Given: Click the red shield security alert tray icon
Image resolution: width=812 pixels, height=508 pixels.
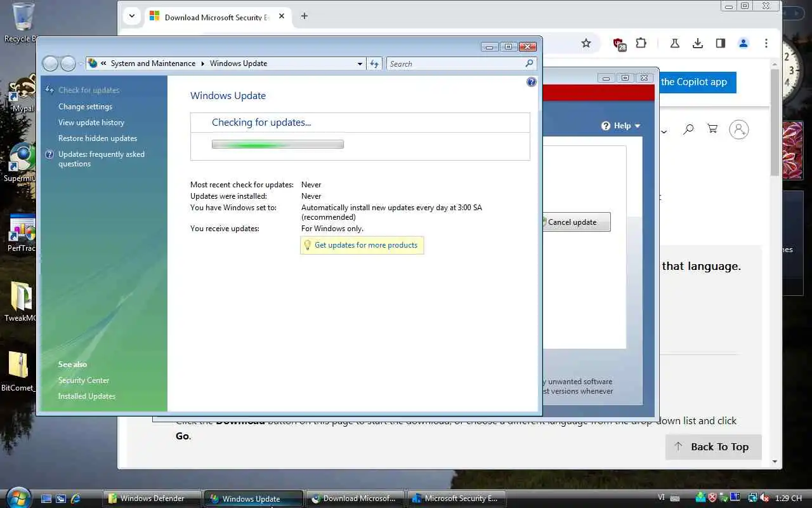Looking at the screenshot, I should [712, 498].
